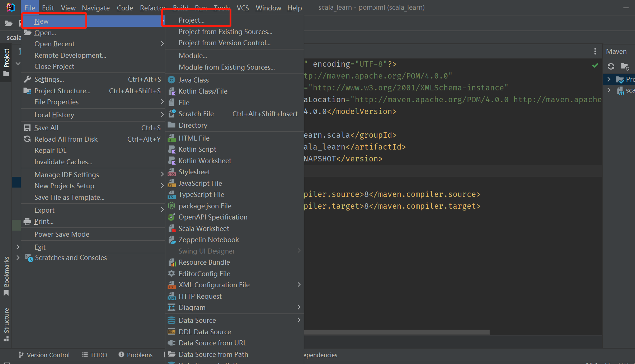The width and height of the screenshot is (635, 364).
Task: Create a package.json File
Action: (x=235, y=206)
